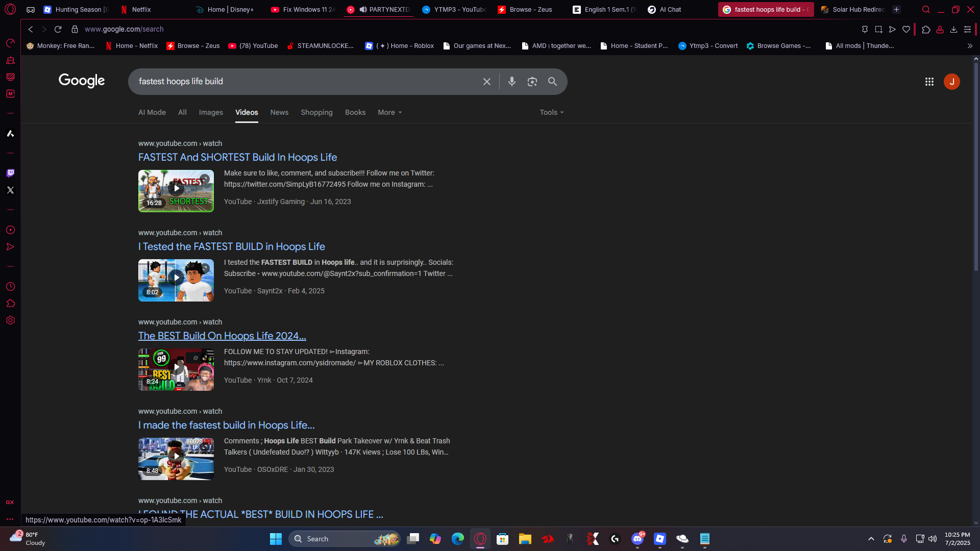The image size is (980, 551).
Task: Switch to the Images tab
Action: pos(211,112)
